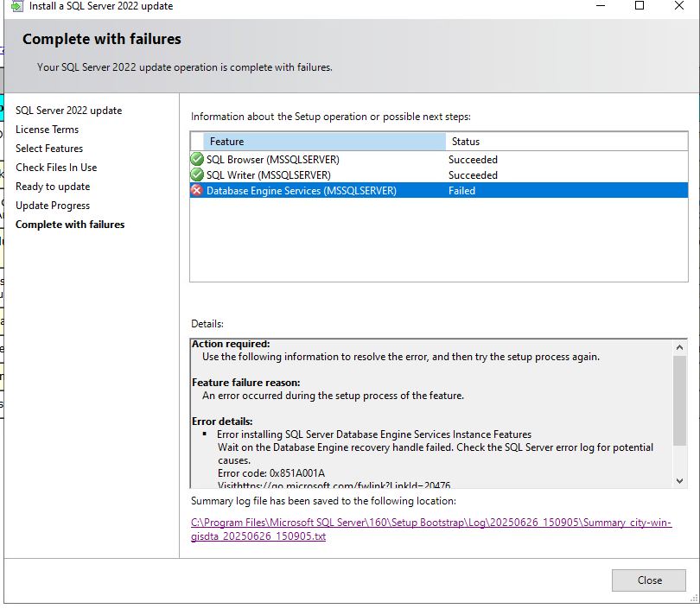Click the Failed status cell
700x615 pixels.
click(461, 191)
